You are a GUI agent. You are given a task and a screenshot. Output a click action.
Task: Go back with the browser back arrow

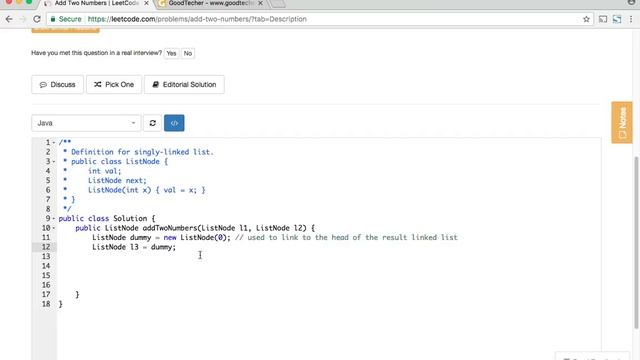9,19
